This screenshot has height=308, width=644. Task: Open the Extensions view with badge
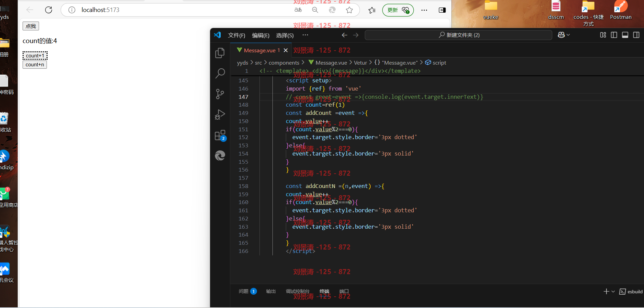pos(220,135)
